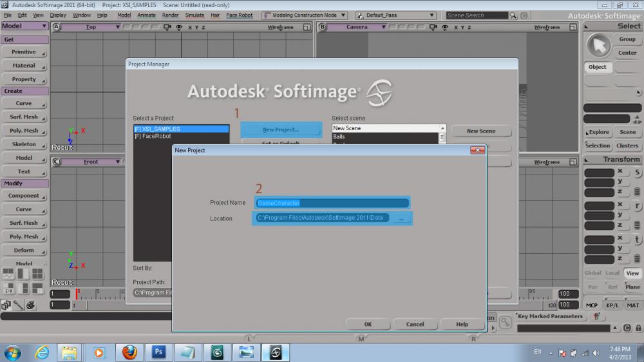Click the Rotate r icon in Transform panel
Screen dimensions: 644x362
(x=637, y=206)
